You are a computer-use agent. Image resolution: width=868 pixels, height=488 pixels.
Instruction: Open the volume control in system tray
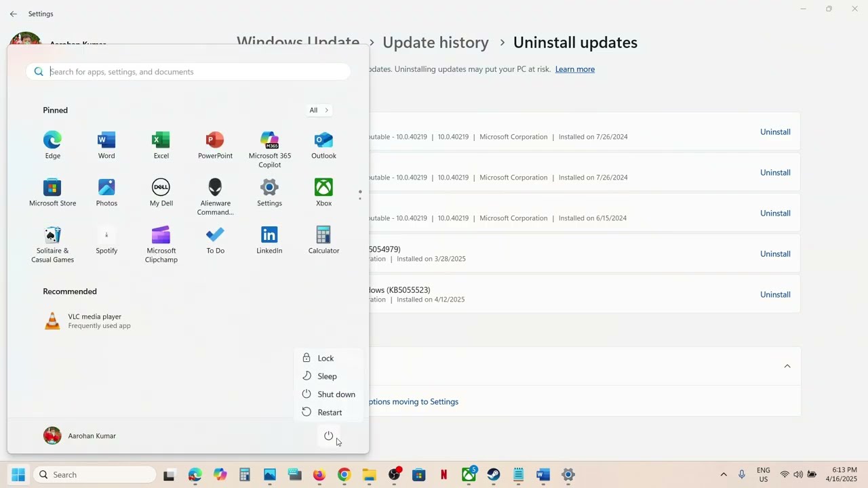[798, 474]
